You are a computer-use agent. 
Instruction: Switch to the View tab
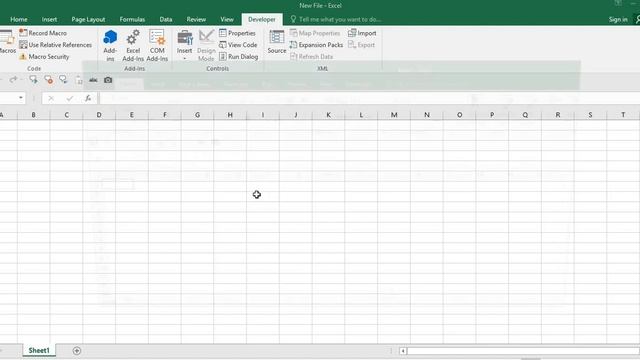click(x=227, y=19)
